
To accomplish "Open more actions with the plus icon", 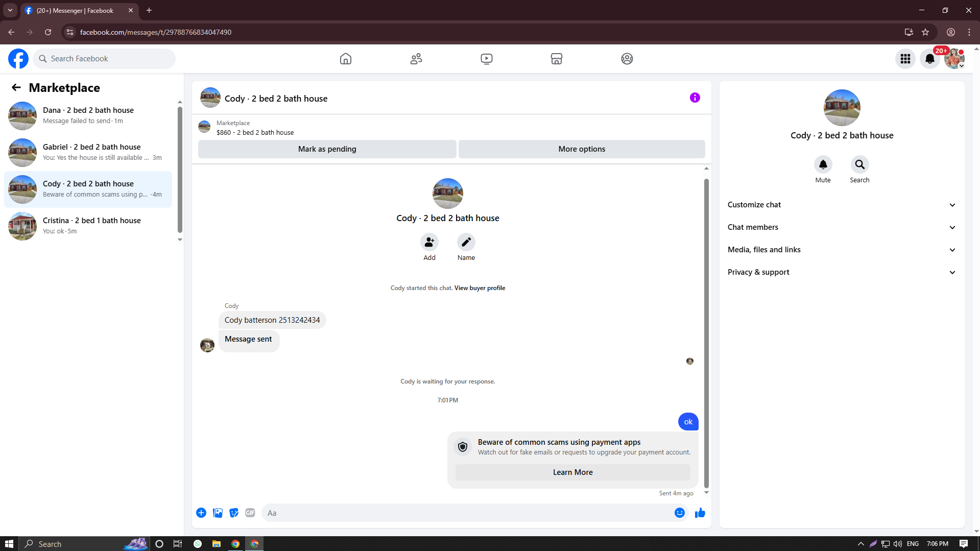I will tap(201, 513).
